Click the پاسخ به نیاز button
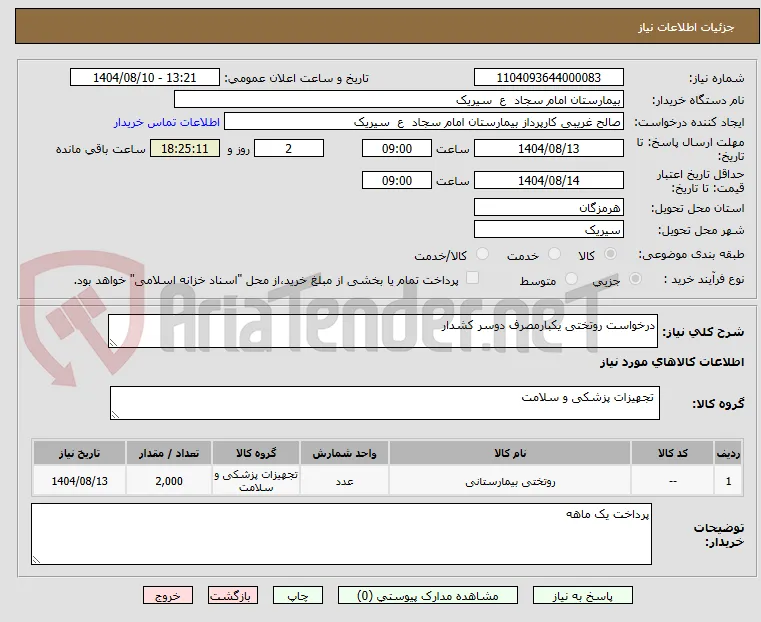The width and height of the screenshot is (761, 622). pos(582,595)
